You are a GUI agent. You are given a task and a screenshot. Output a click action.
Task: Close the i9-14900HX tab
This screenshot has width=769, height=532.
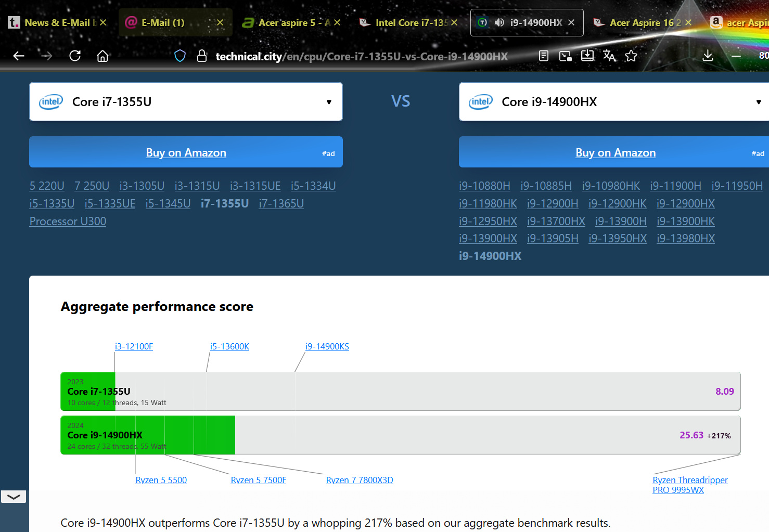tap(571, 22)
